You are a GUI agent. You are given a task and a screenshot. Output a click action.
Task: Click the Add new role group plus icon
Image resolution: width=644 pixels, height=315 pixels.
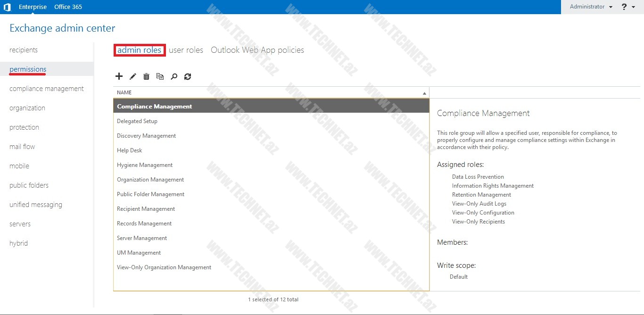tap(119, 76)
